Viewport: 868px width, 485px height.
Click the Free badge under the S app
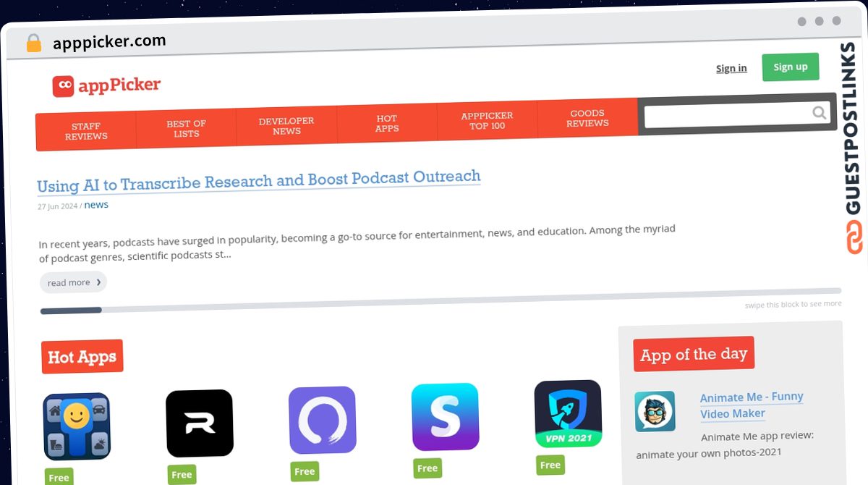click(427, 468)
